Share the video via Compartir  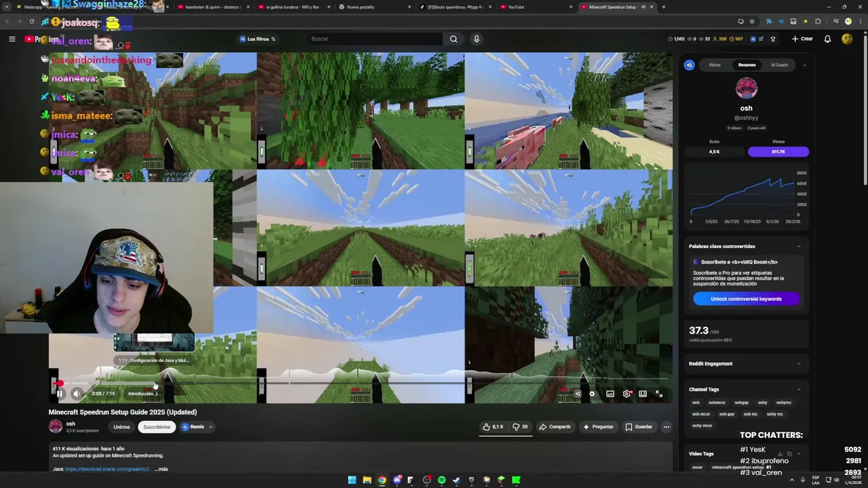(555, 427)
